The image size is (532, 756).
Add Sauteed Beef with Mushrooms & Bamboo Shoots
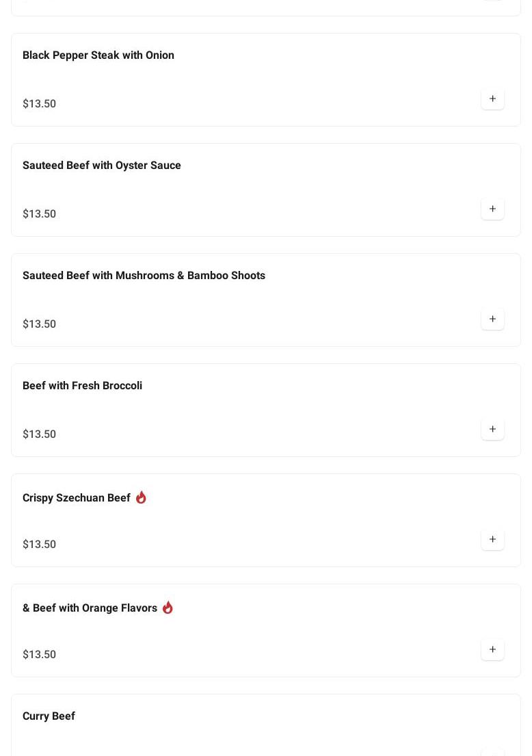(x=492, y=320)
